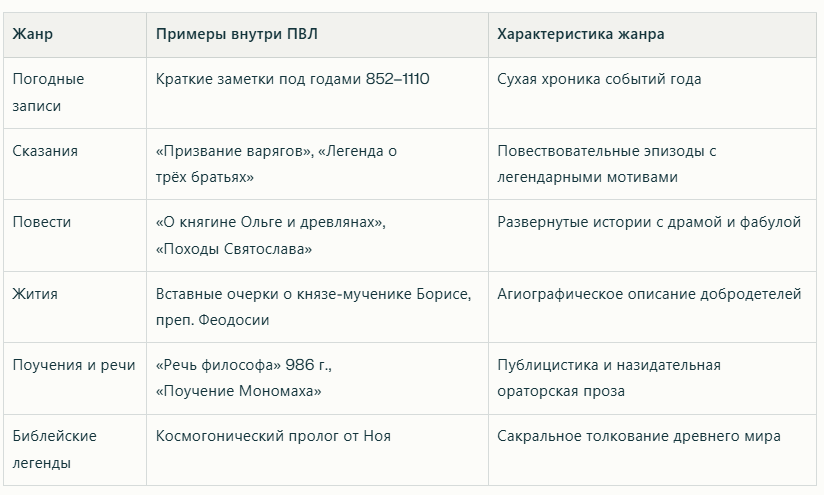The height and width of the screenshot is (495, 824).
Task: Click the «Повествовательные эпизоды» description cell
Action: click(x=606, y=163)
